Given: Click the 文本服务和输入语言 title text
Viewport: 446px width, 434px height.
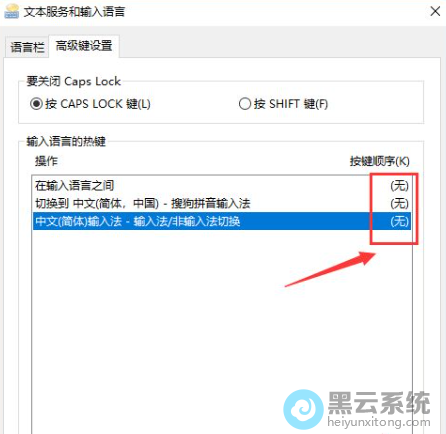Looking at the screenshot, I should click(74, 12).
